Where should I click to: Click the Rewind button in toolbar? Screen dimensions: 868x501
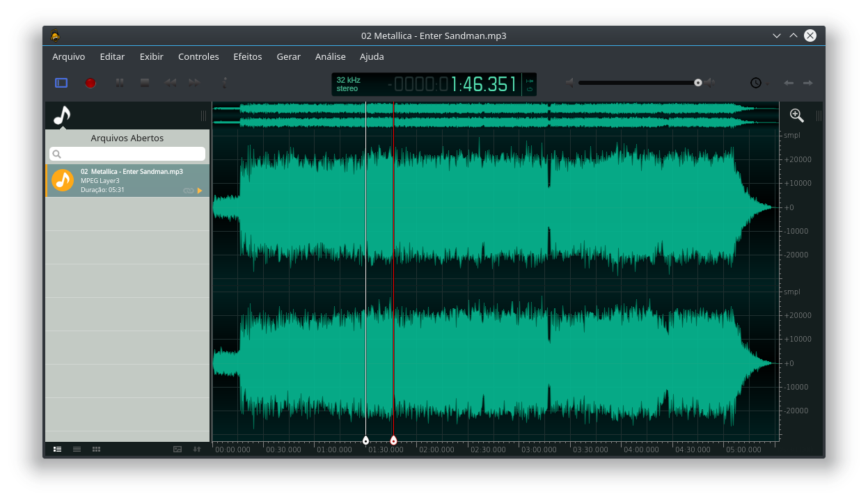[x=170, y=83]
